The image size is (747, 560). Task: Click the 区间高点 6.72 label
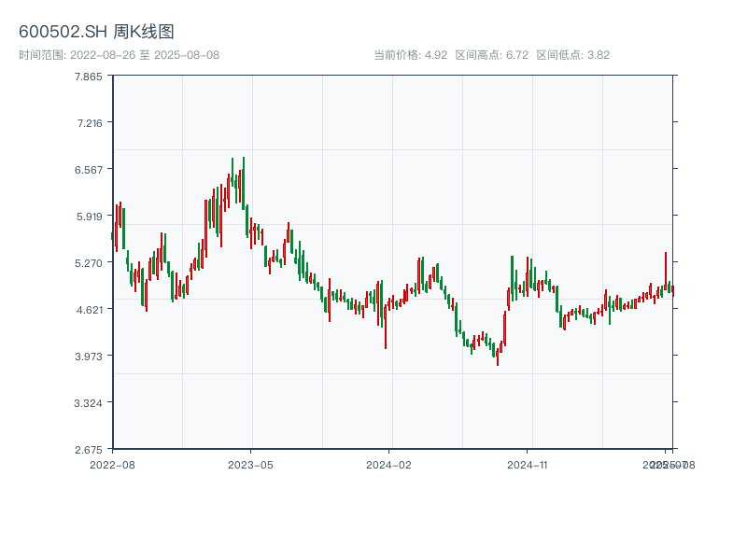coord(492,55)
